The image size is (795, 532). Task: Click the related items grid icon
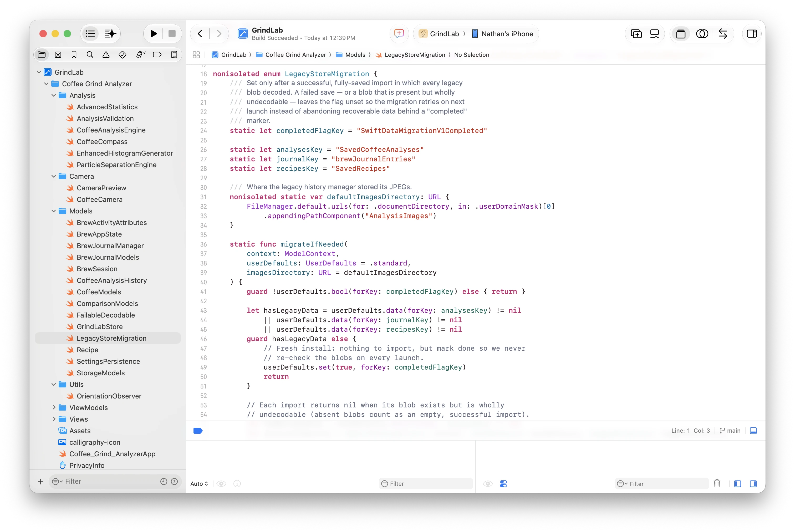[x=196, y=55]
